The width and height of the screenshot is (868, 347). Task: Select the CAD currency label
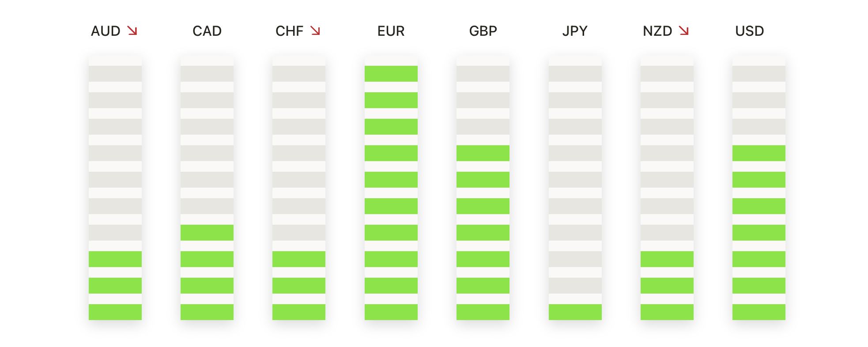pyautogui.click(x=207, y=31)
